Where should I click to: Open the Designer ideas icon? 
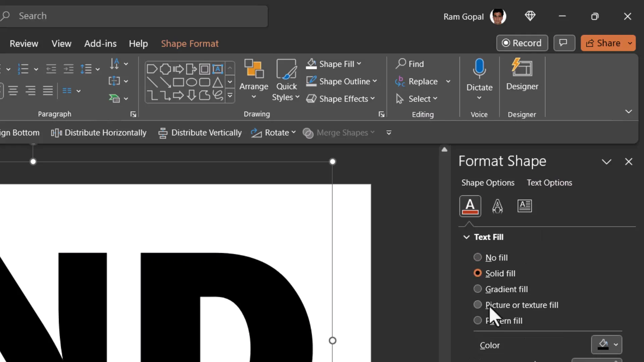coord(522,68)
